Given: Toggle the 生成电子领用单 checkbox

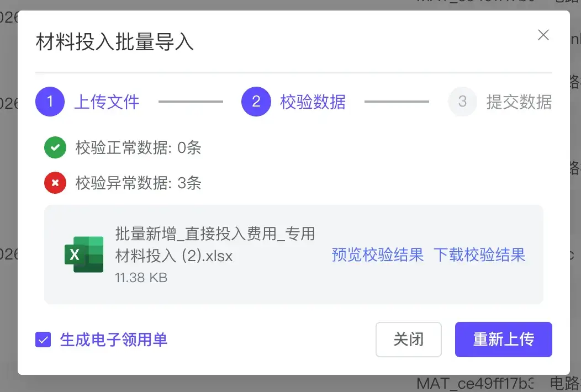Looking at the screenshot, I should (43, 340).
